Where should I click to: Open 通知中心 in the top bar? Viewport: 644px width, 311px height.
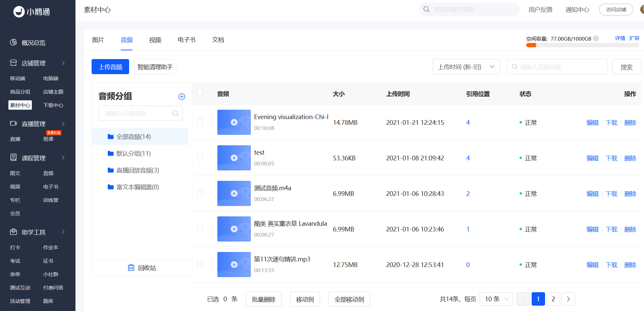pyautogui.click(x=577, y=9)
